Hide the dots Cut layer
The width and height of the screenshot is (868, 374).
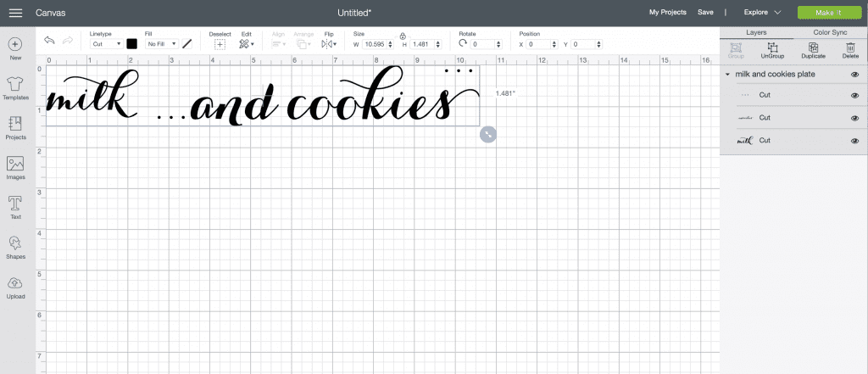point(854,95)
